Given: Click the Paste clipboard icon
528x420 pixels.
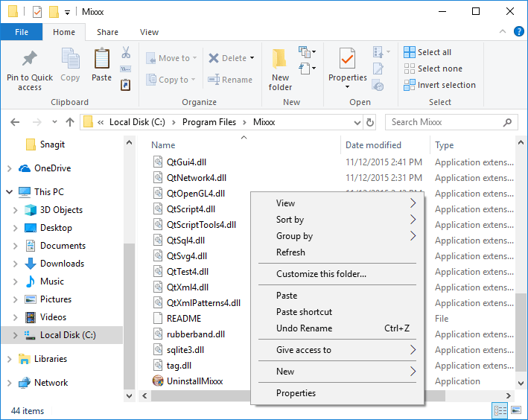Looking at the screenshot, I should 102,58.
